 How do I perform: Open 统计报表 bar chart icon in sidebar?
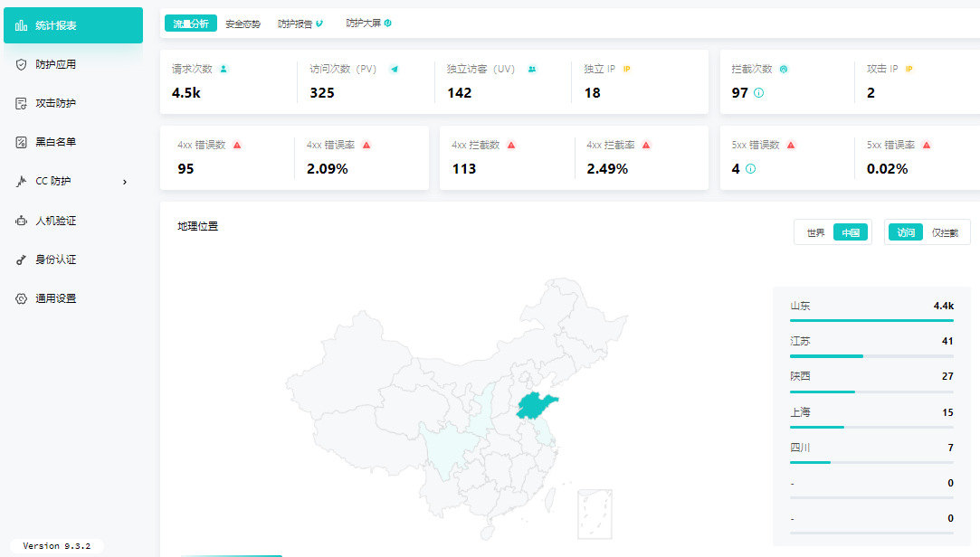pyautogui.click(x=21, y=25)
